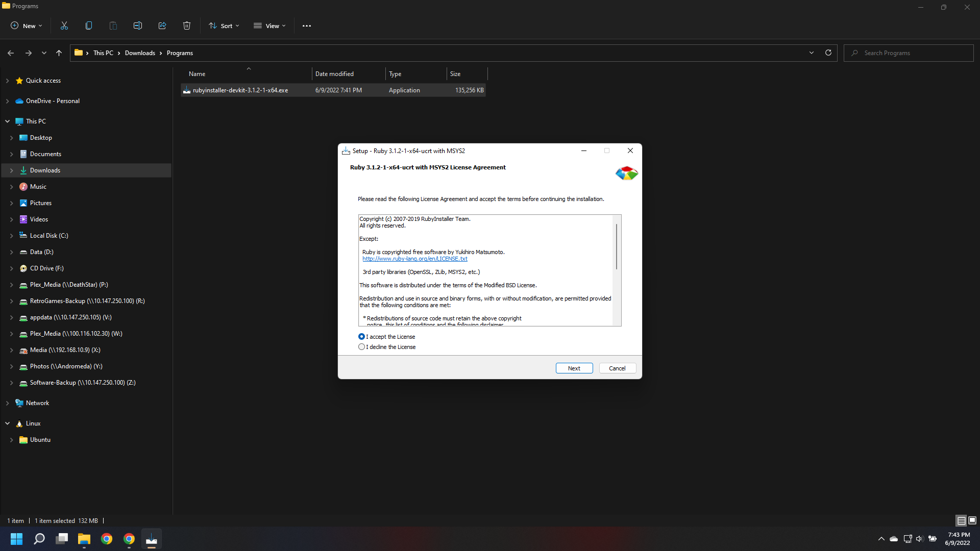
Task: Expand the Network tree node
Action: coord(8,403)
